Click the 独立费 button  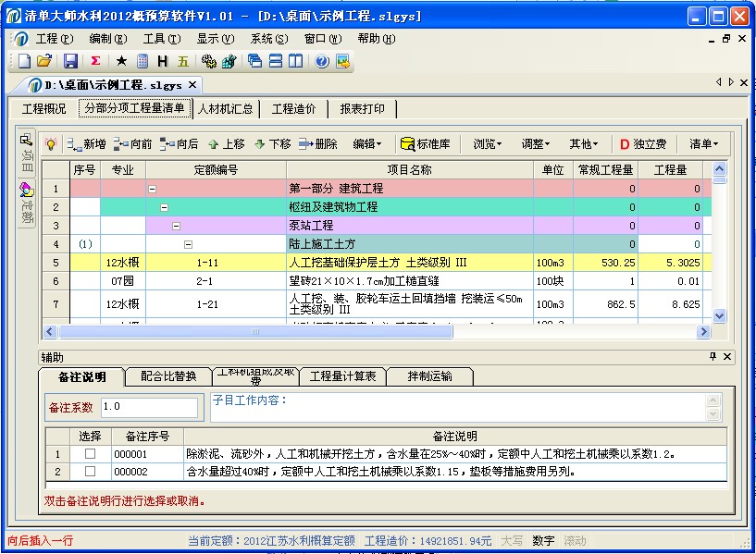tap(643, 143)
